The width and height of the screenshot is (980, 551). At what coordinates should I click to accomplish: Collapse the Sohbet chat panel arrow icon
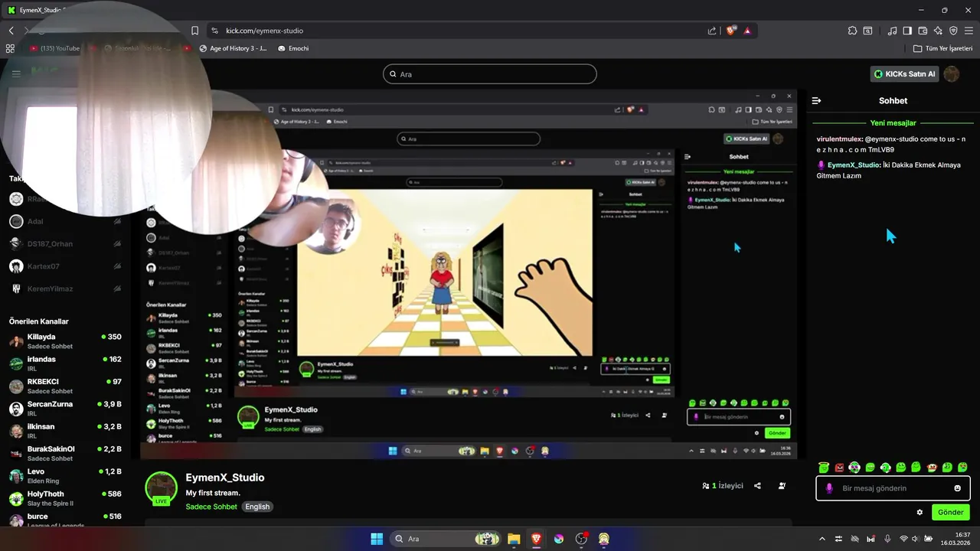tap(816, 100)
